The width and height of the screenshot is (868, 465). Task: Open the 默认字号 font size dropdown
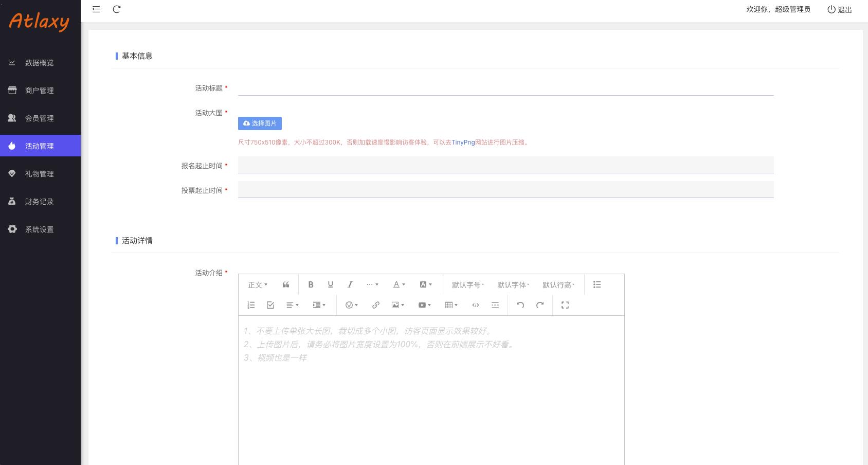tap(467, 284)
